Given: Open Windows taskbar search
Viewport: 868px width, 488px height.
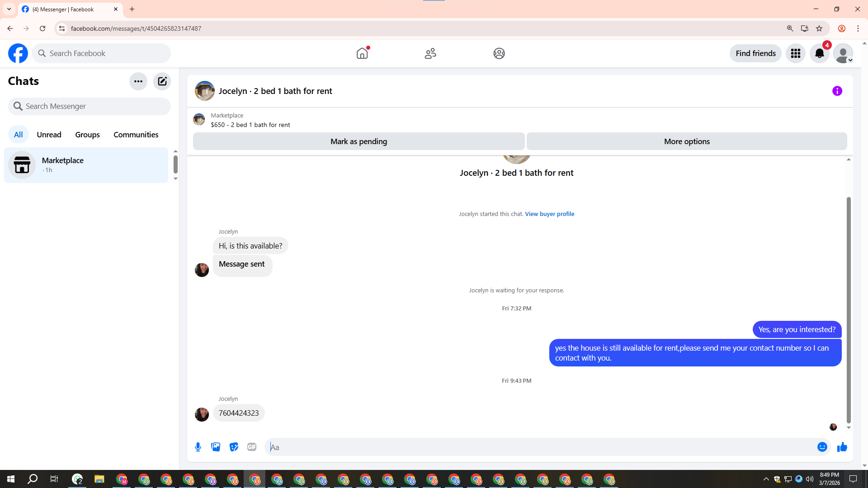Looking at the screenshot, I should [33, 479].
